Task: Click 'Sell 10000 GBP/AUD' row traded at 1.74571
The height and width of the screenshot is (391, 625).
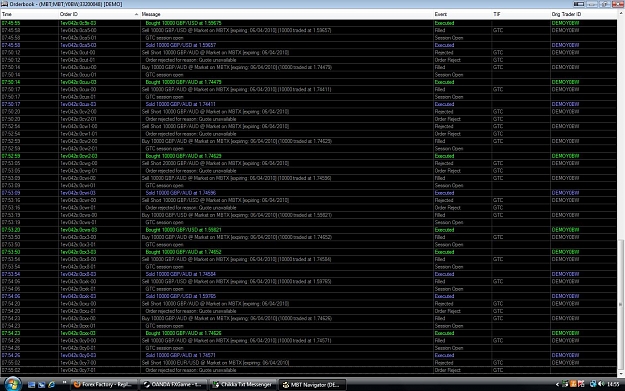Action: click(309, 340)
